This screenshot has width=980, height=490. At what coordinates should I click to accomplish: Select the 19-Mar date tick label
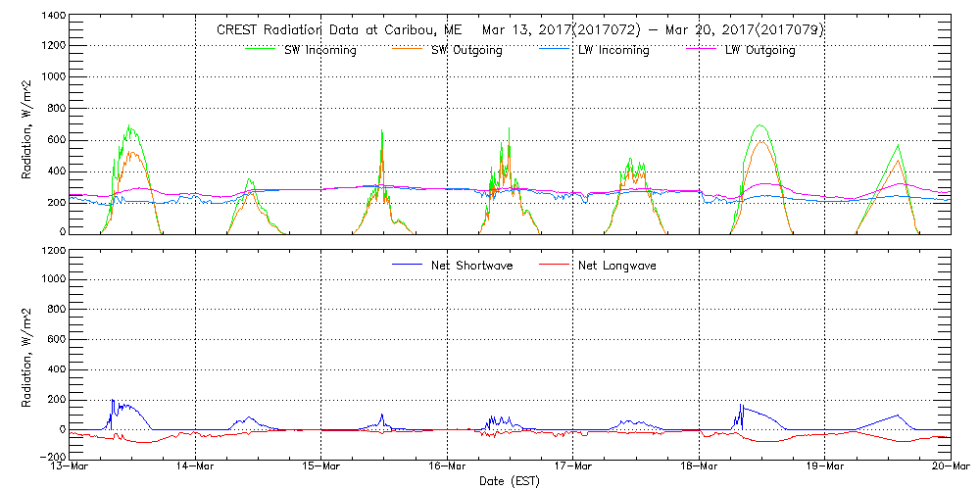pyautogui.click(x=825, y=467)
